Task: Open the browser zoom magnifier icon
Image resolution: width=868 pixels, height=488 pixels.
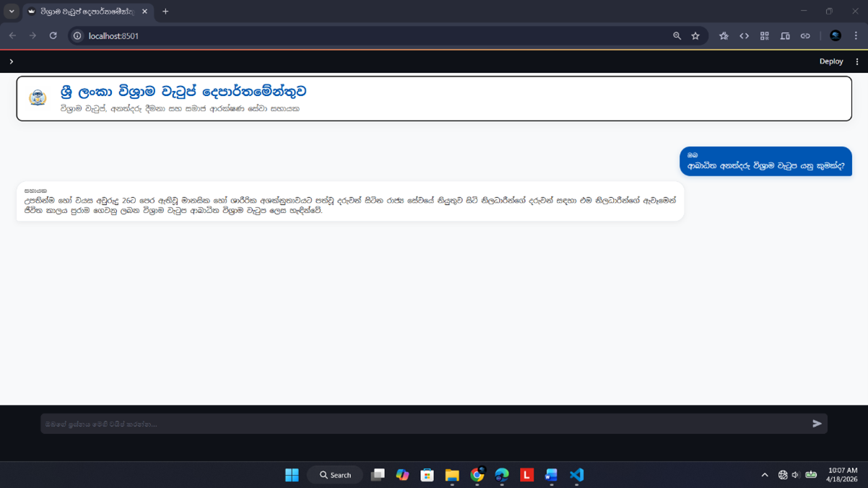Action: point(677,35)
